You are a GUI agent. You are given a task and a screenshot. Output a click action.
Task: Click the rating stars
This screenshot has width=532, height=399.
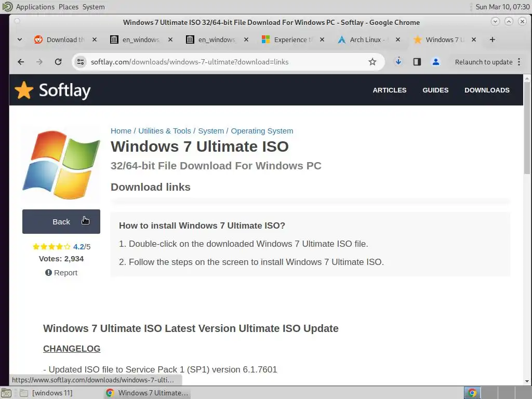51,247
